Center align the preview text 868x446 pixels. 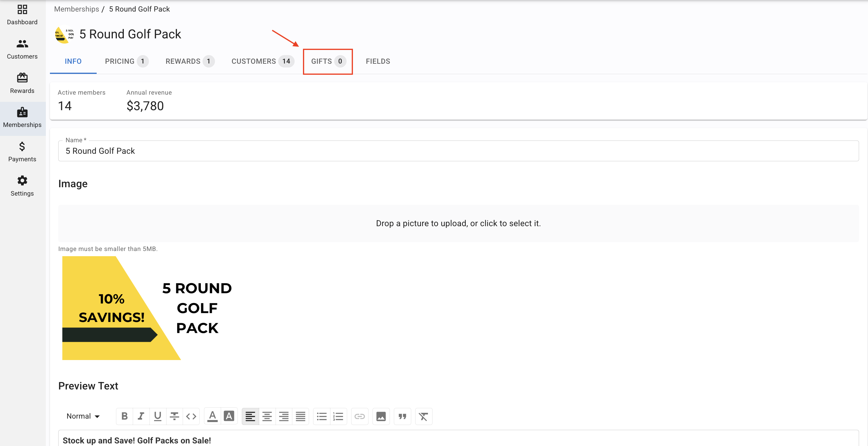click(x=267, y=416)
